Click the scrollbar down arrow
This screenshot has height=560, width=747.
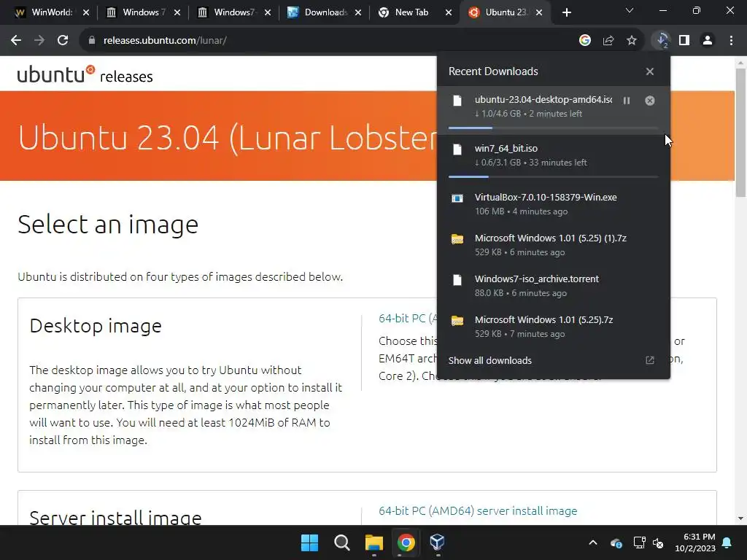pyautogui.click(x=740, y=518)
